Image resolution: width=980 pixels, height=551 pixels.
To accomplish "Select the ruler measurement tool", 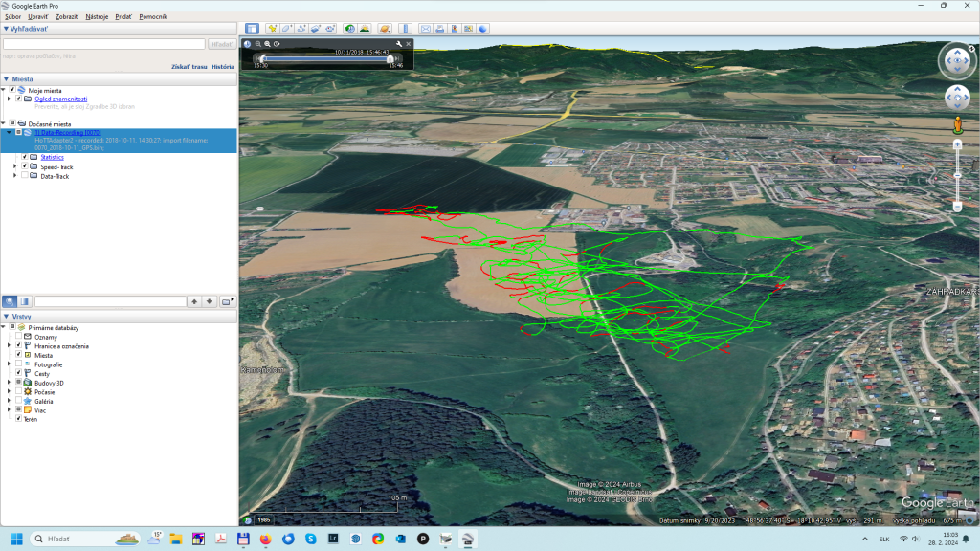I will click(x=406, y=29).
